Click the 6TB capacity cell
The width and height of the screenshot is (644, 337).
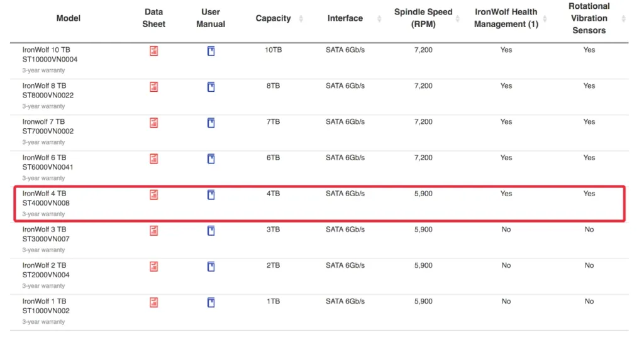(273, 158)
